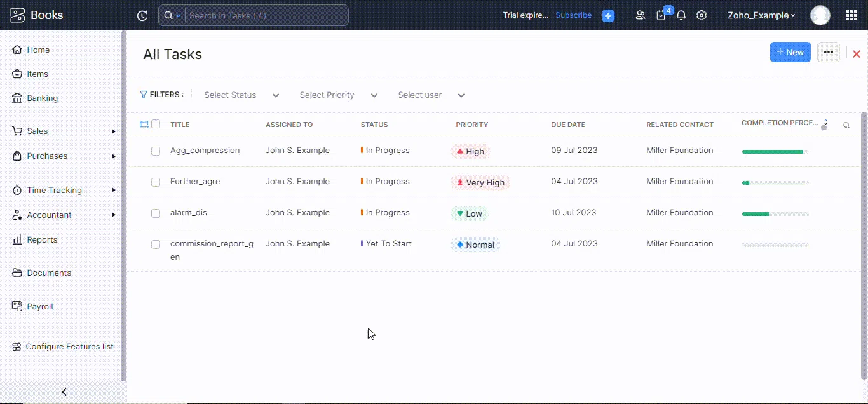
Task: Toggle the select-all checkbox in table header
Action: coord(156,125)
